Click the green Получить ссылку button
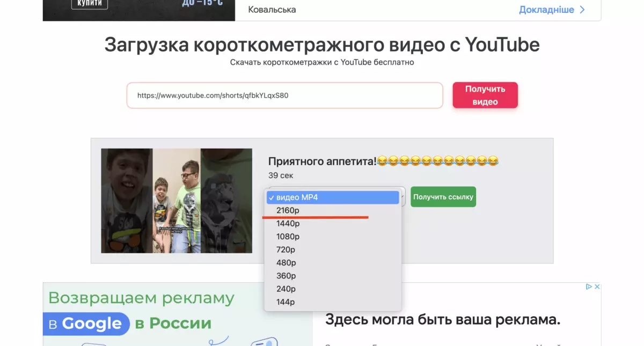 [x=443, y=197]
